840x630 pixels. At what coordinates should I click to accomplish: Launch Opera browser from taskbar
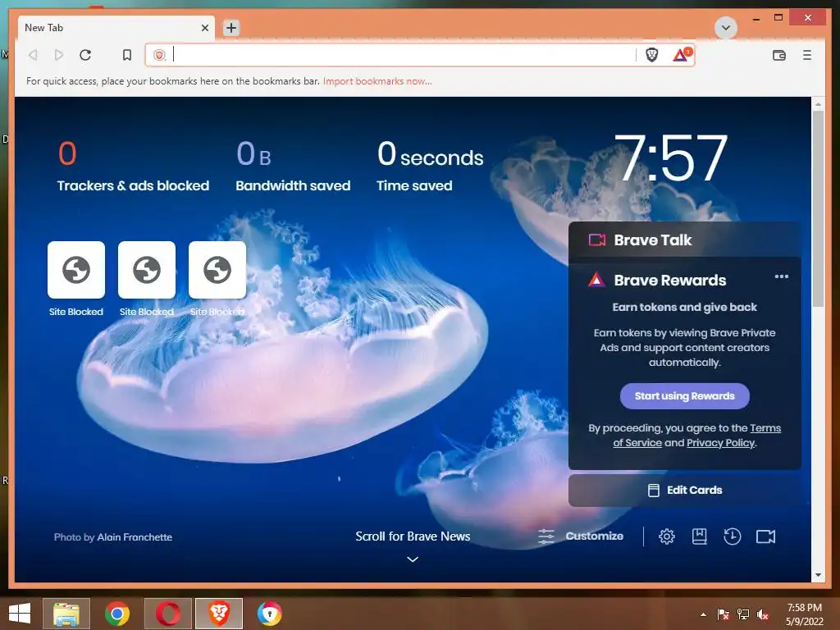click(167, 614)
